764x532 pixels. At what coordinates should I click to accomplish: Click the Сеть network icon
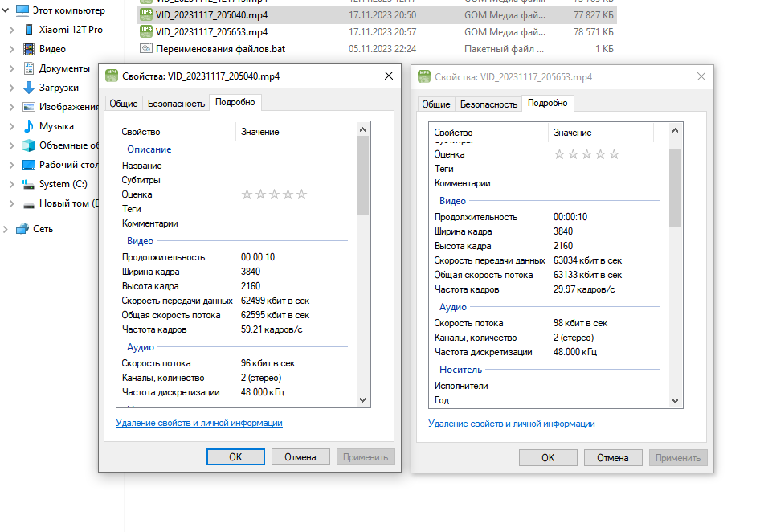22,229
